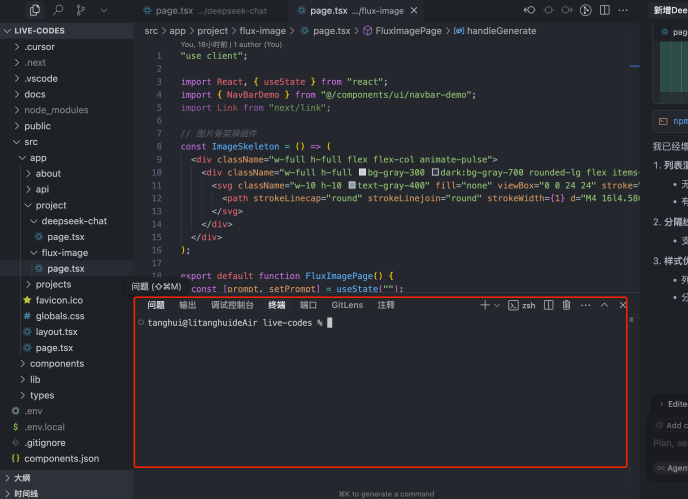Open globals.css in the file tree

[59, 316]
